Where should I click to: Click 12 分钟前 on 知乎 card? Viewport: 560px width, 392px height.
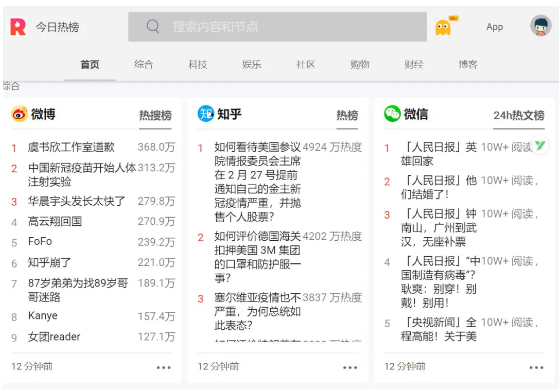[218, 367]
